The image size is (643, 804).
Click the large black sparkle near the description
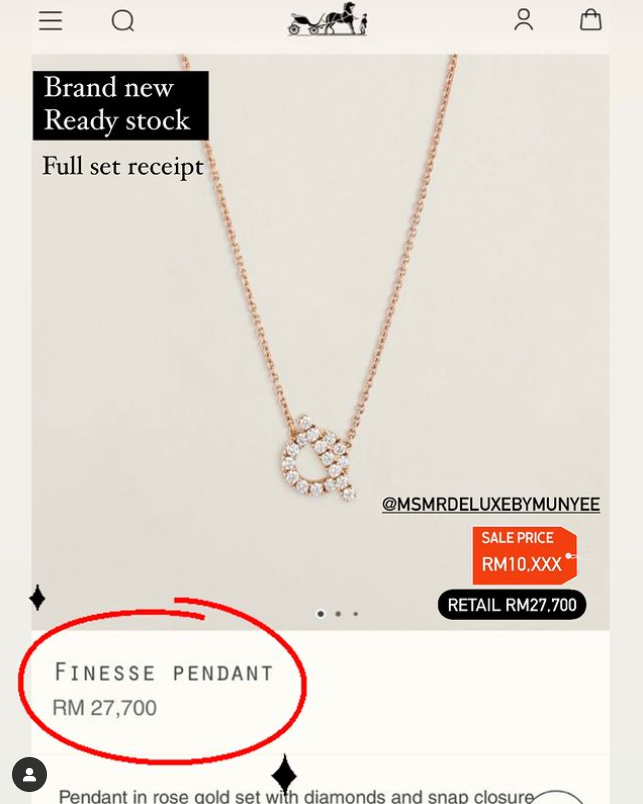point(284,773)
